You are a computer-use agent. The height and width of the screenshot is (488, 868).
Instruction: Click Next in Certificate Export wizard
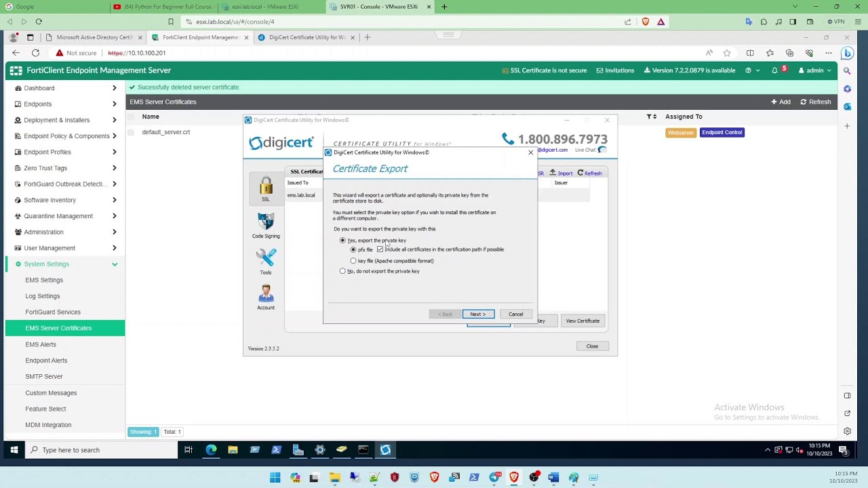478,314
